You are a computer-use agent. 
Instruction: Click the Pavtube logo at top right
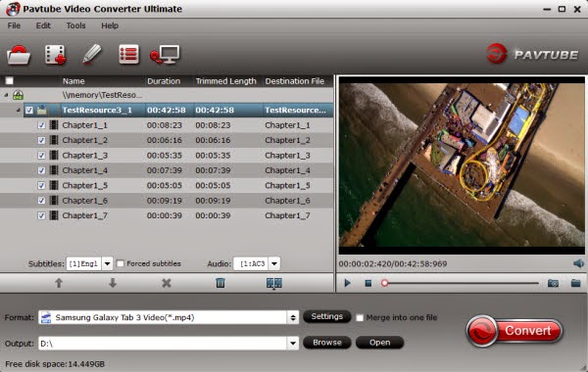pyautogui.click(x=532, y=54)
